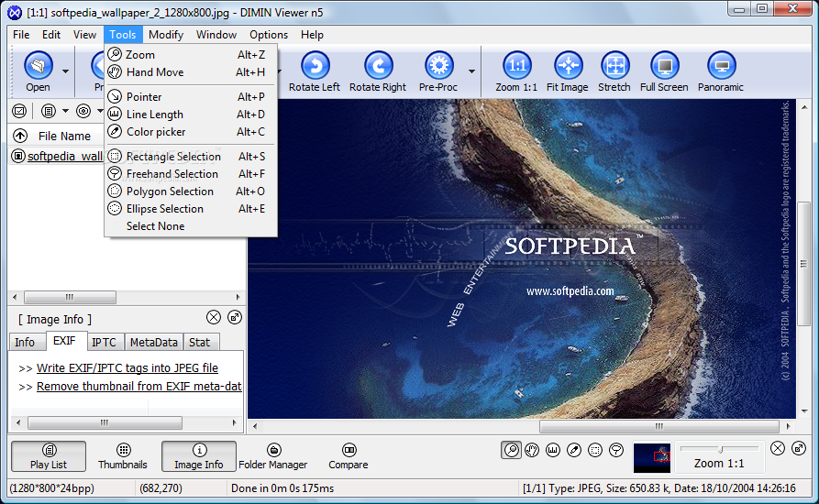Image resolution: width=819 pixels, height=504 pixels.
Task: Open the Folder Manager panel
Action: 273,456
